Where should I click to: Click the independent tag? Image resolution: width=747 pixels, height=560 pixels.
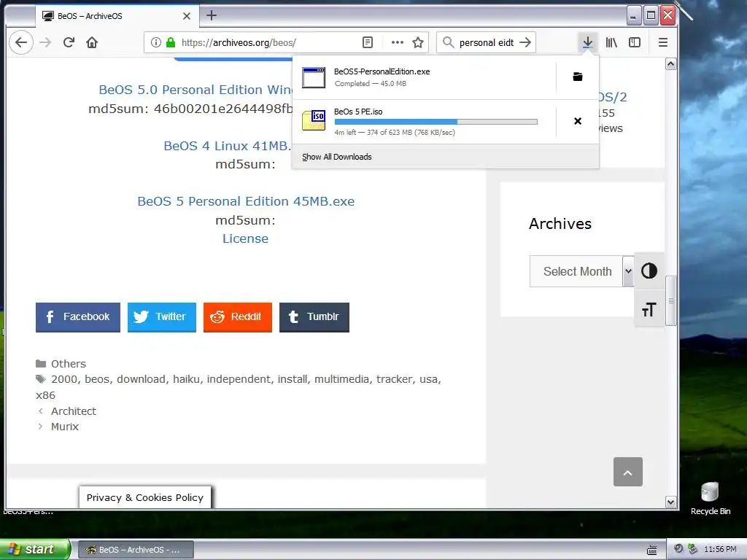(239, 379)
